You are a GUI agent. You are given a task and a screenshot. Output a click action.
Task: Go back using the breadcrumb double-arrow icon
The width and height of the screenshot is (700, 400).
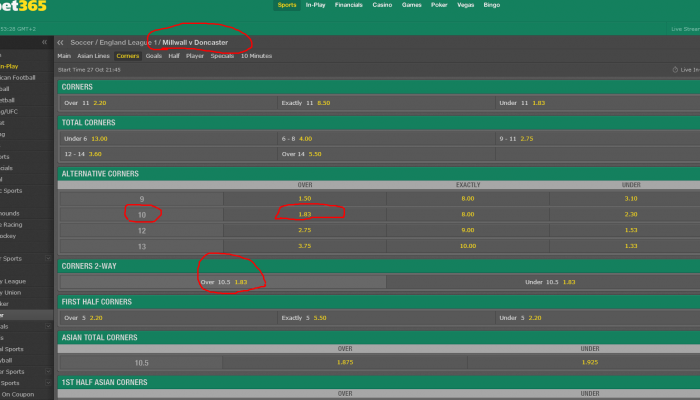click(60, 42)
